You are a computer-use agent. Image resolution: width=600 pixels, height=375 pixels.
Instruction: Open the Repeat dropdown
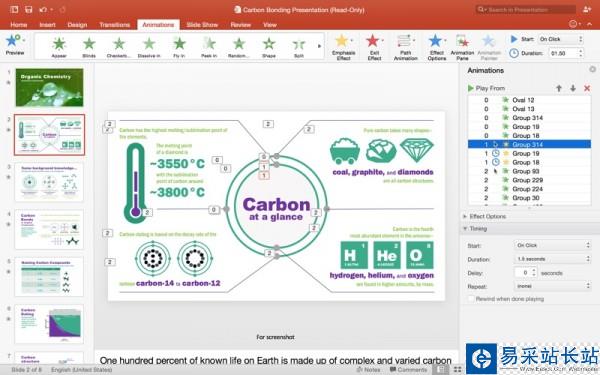[x=553, y=286]
